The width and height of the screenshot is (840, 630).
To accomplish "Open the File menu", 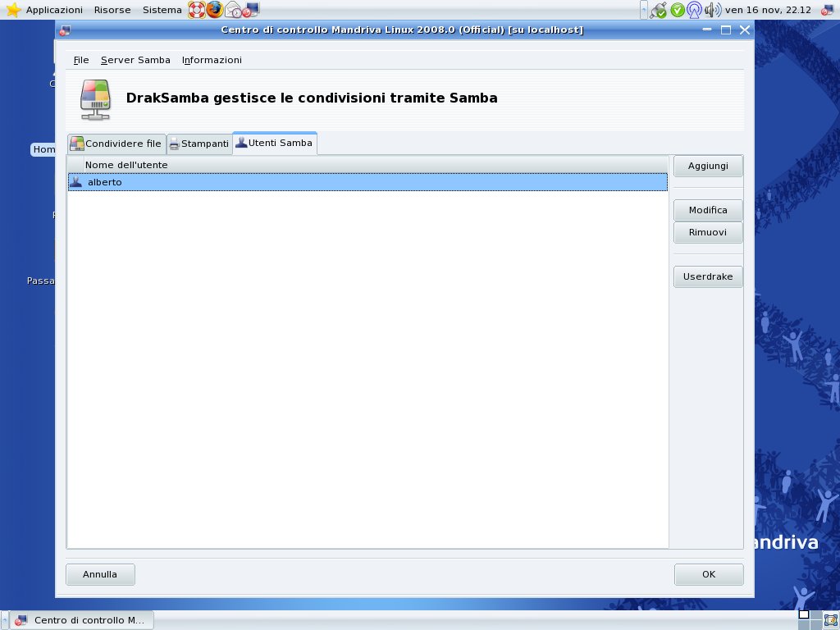I will point(81,60).
